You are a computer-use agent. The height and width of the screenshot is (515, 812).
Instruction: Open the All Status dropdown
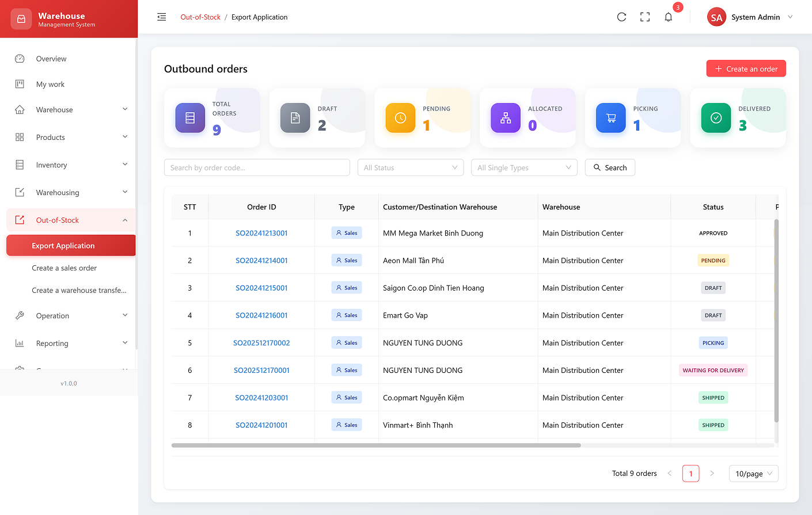410,167
